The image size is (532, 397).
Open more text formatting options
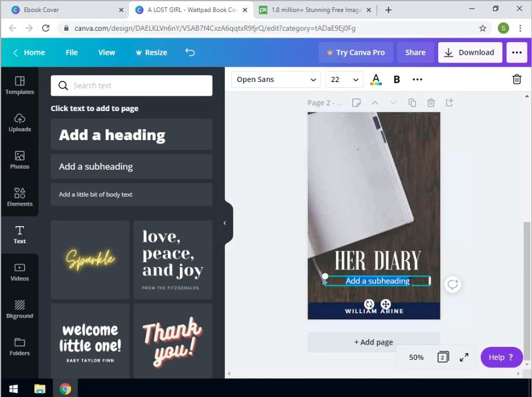point(417,80)
